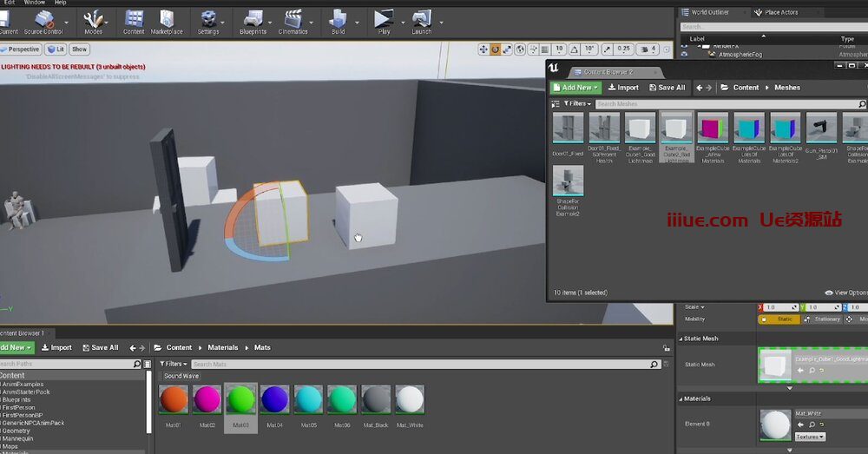Open the Textures dropdown under Mat_White
Image resolution: width=868 pixels, height=454 pixels.
pos(810,437)
